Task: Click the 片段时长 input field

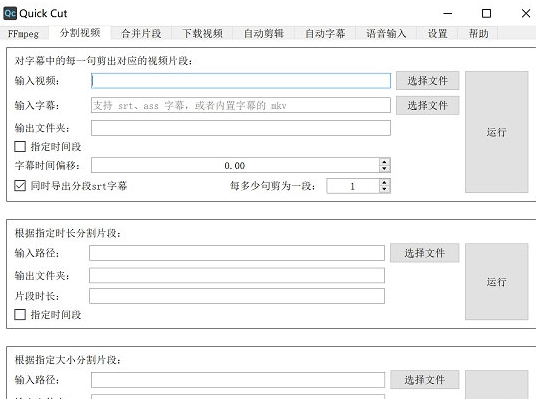Action: point(237,296)
